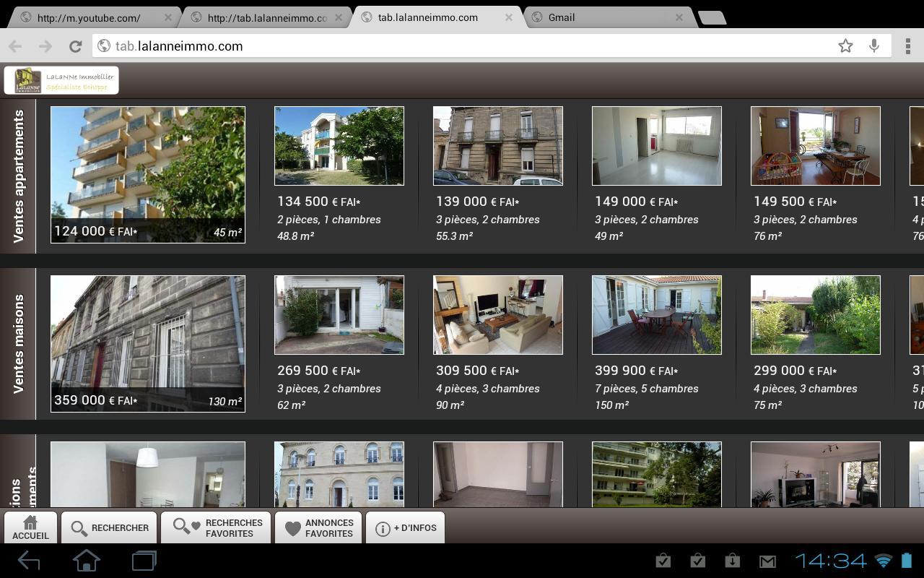The height and width of the screenshot is (578, 924).
Task: Click the 399 900 € FAI price text
Action: [637, 371]
